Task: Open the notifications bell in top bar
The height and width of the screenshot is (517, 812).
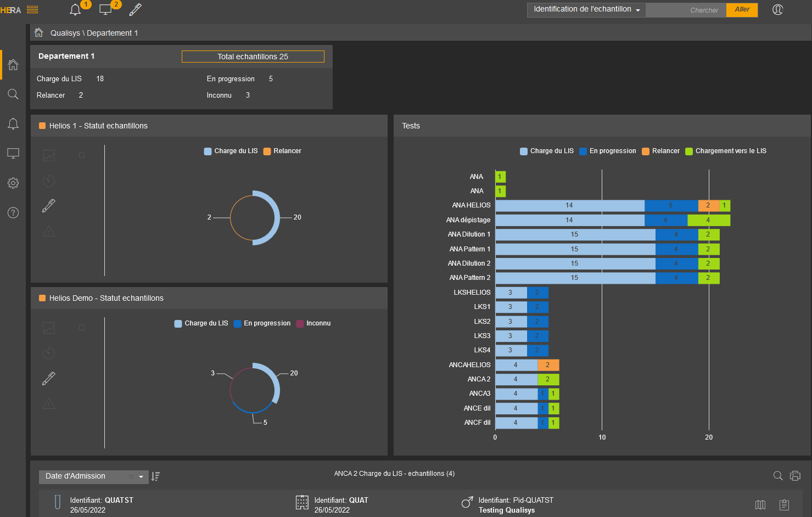Action: coord(76,10)
